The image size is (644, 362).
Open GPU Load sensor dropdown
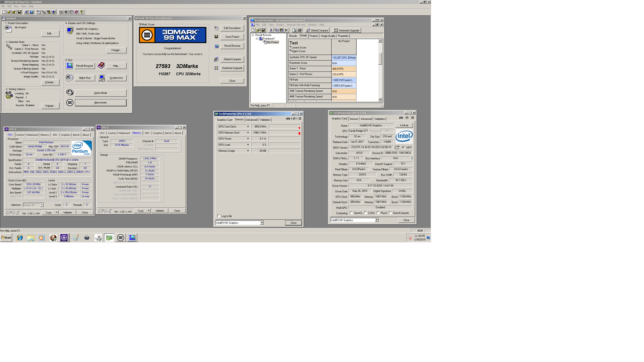coord(248,145)
